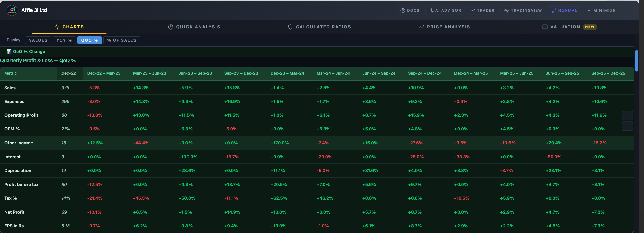The image size is (644, 233).
Task: Click the pie icon on Quick Analysis
Action: (171, 27)
